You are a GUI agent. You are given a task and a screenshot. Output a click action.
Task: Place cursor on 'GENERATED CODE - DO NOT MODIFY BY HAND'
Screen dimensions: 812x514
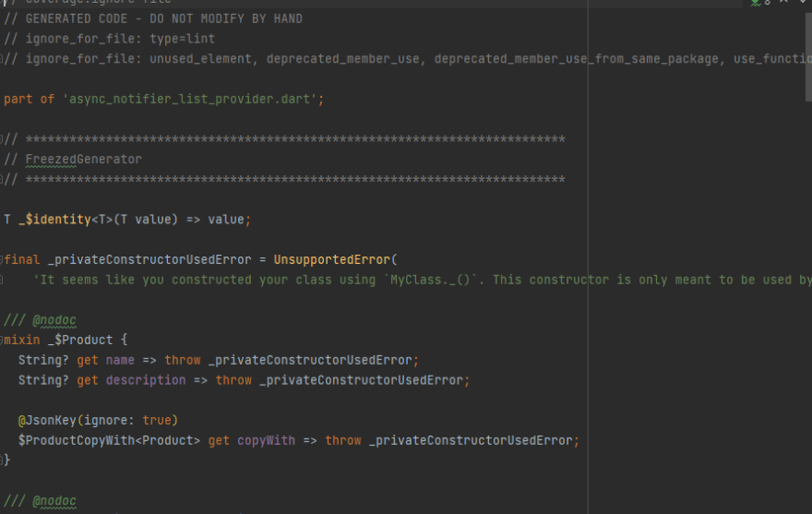tap(163, 18)
